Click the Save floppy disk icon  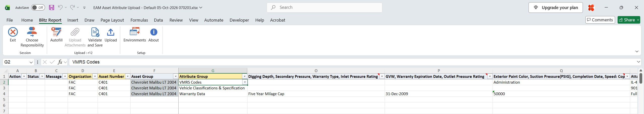tap(52, 8)
